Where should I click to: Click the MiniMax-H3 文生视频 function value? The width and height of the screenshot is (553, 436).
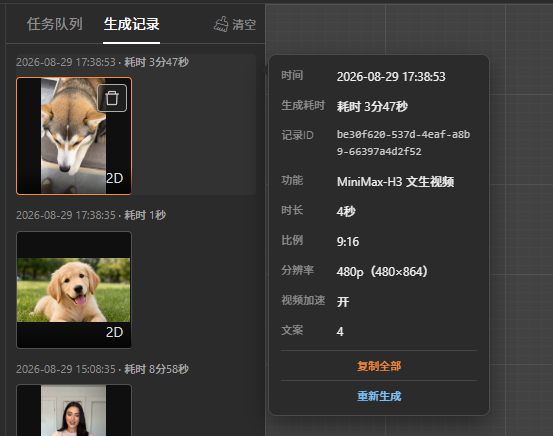tap(395, 182)
